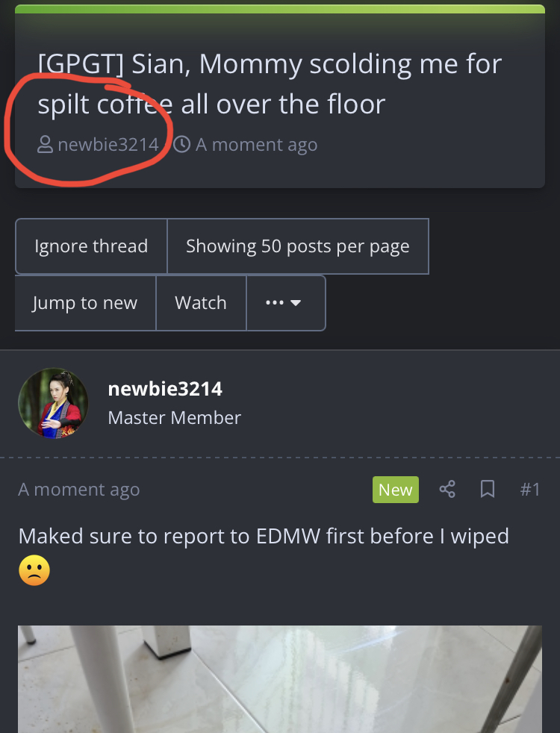Image resolution: width=560 pixels, height=733 pixels.
Task: Click the 'A moment ago' post timestamp
Action: point(79,490)
